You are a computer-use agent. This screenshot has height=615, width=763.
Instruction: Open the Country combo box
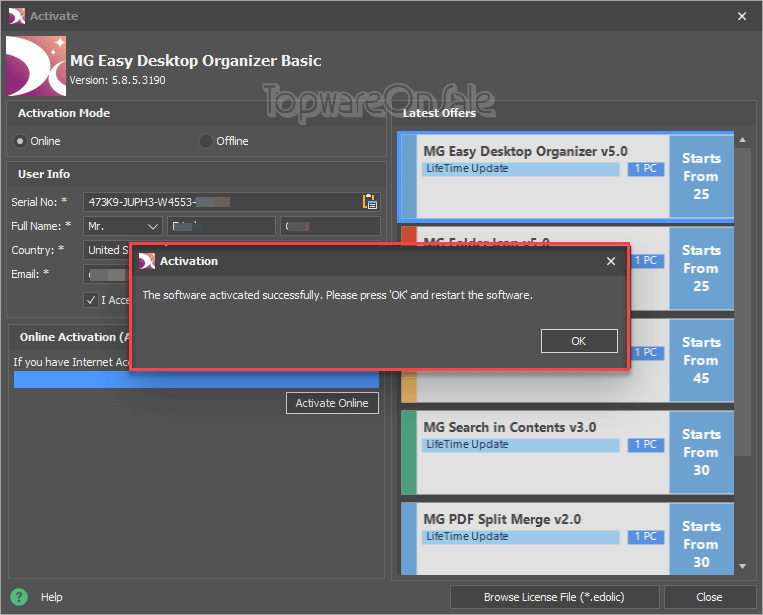pos(107,250)
